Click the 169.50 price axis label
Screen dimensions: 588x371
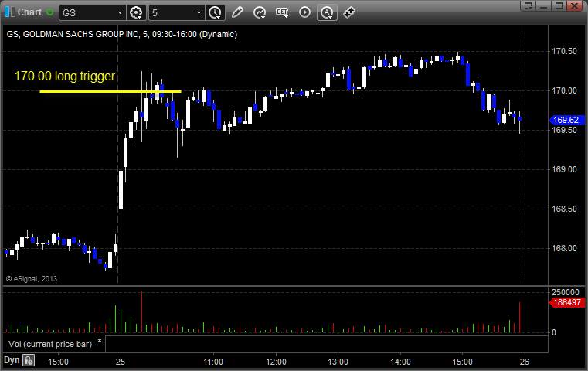coord(564,130)
